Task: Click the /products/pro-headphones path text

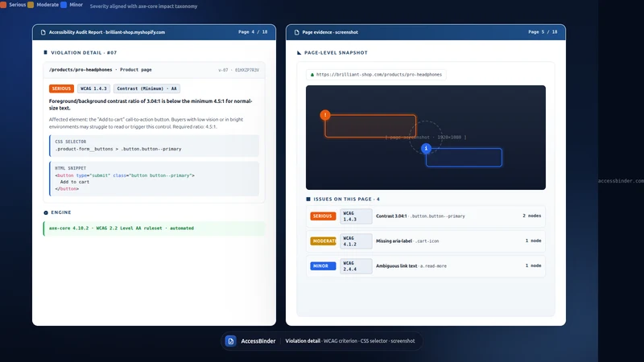Action: tap(80, 70)
